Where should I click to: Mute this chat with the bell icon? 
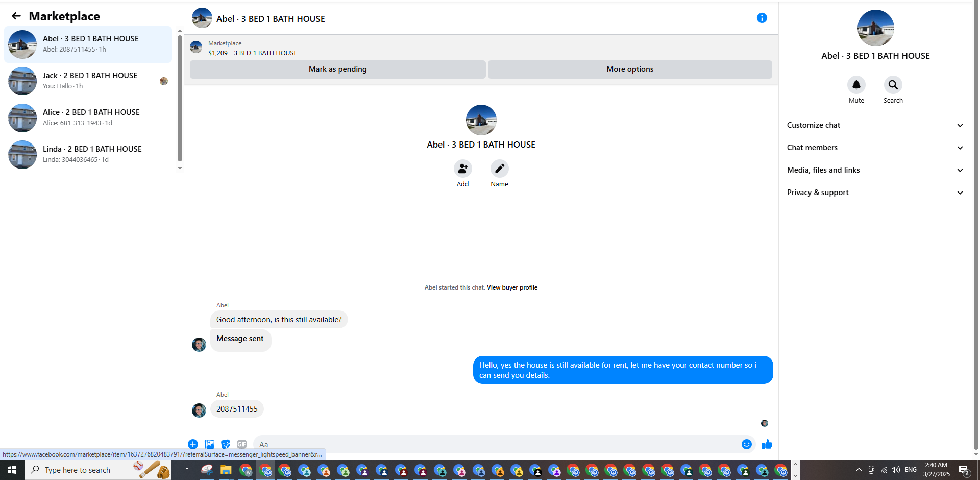pyautogui.click(x=856, y=85)
